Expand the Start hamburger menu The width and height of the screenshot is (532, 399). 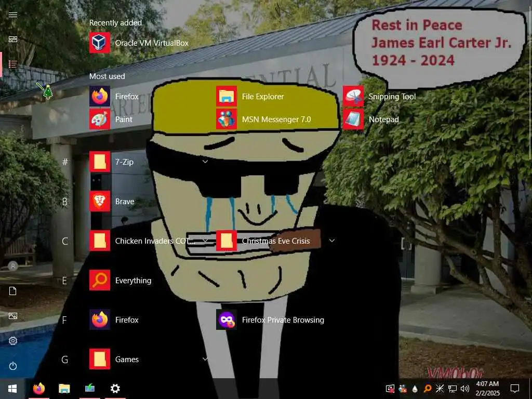click(x=13, y=15)
